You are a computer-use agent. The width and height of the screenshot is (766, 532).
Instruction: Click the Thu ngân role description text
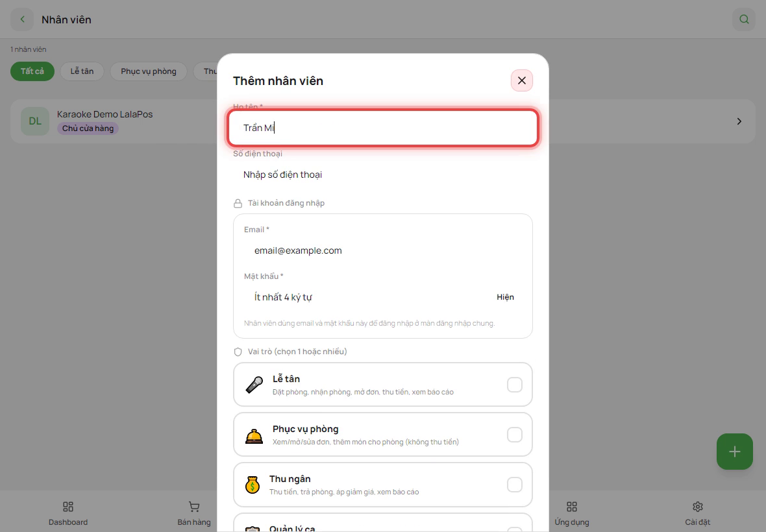(x=344, y=492)
